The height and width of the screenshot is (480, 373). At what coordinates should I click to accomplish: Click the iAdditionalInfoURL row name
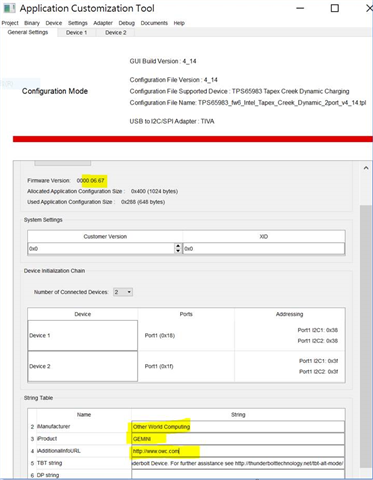pyautogui.click(x=59, y=451)
